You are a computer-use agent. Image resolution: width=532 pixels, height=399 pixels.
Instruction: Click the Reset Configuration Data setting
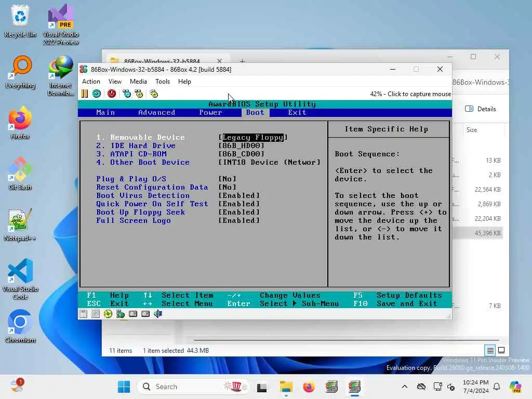click(152, 187)
